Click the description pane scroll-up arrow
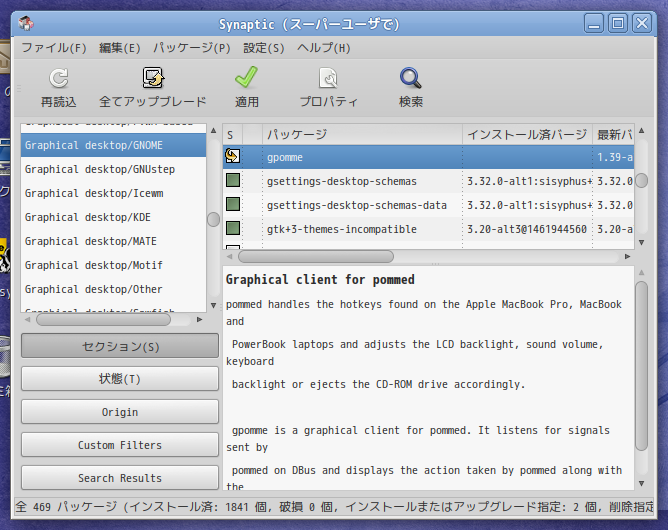The height and width of the screenshot is (530, 668). [x=642, y=272]
